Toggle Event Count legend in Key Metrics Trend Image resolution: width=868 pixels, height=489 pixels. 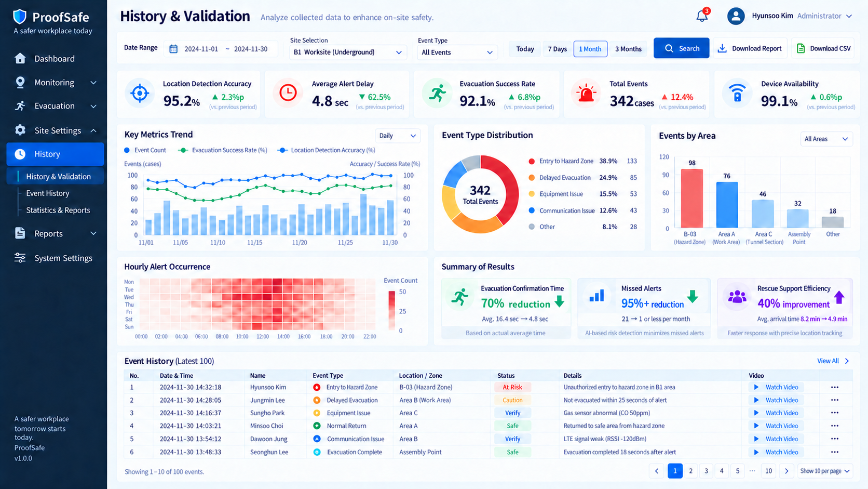coord(145,150)
